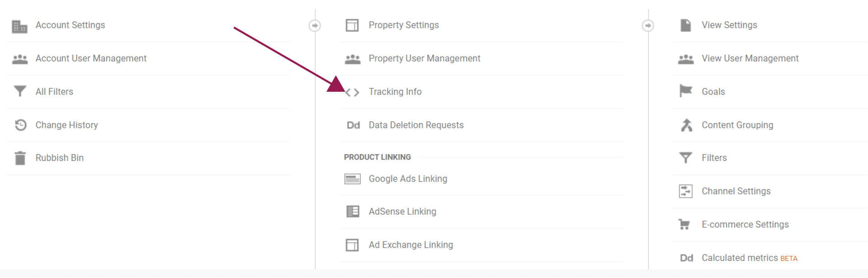Click the Tracking Info code brackets icon
868x278 pixels.
click(352, 92)
